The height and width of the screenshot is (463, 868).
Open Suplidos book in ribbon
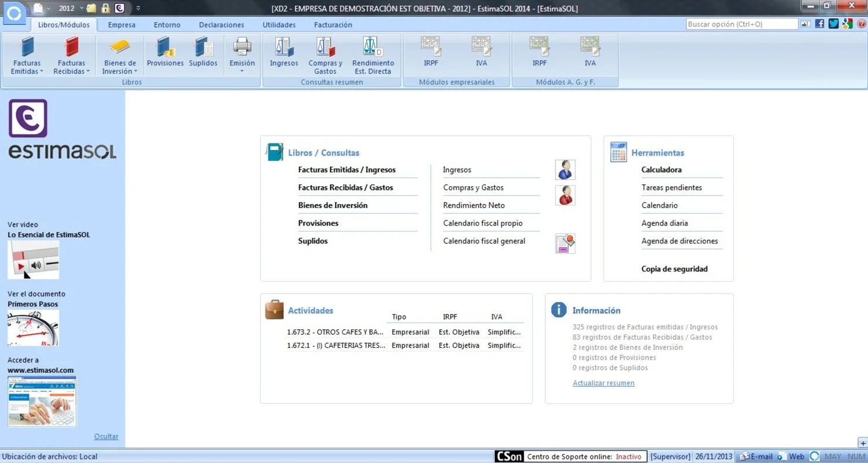203,53
